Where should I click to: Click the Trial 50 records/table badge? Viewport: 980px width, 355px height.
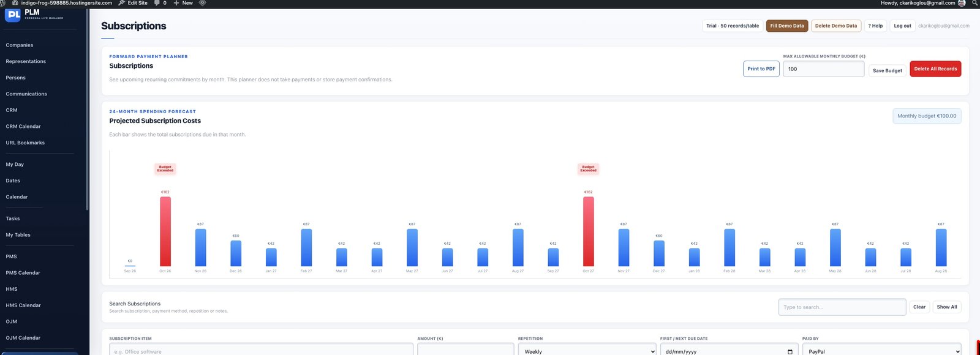pyautogui.click(x=733, y=26)
